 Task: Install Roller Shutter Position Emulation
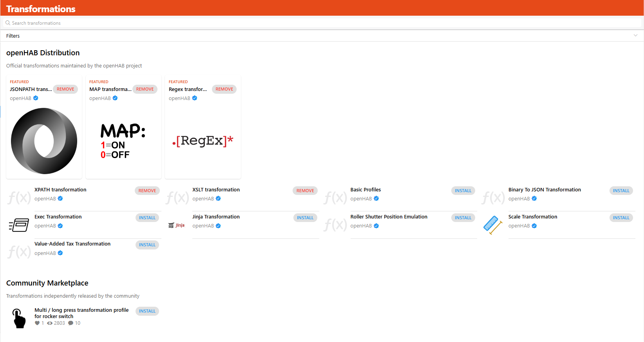point(463,218)
